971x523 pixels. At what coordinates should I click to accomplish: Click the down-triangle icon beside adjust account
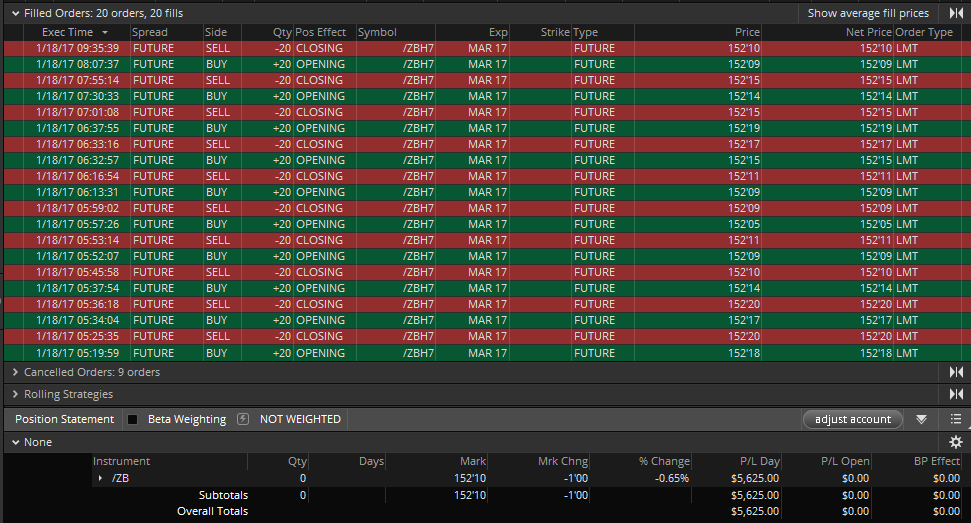tap(921, 419)
